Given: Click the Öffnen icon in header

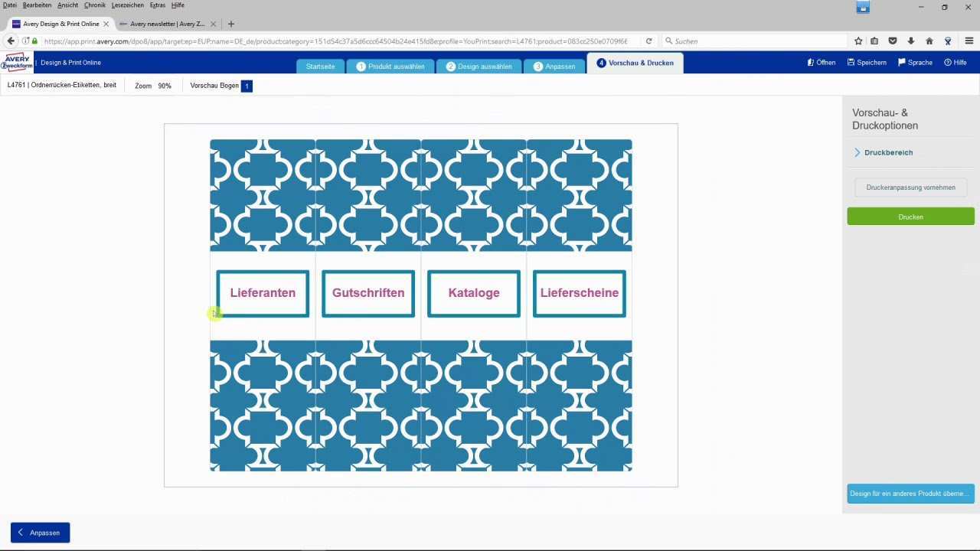Looking at the screenshot, I should pyautogui.click(x=811, y=63).
